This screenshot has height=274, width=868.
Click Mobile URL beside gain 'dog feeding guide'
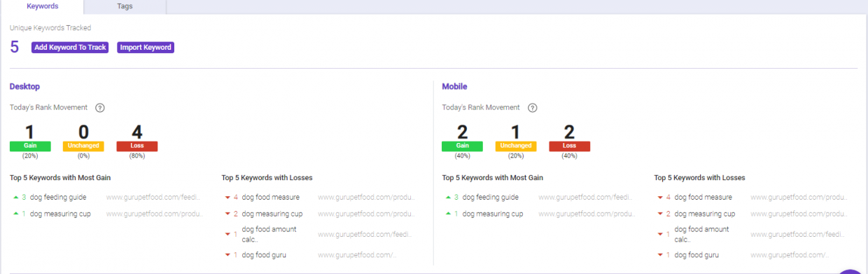point(586,198)
